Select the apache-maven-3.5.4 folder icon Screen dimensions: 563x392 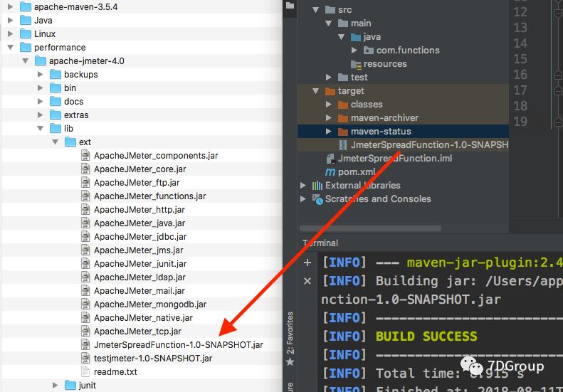tap(26, 7)
